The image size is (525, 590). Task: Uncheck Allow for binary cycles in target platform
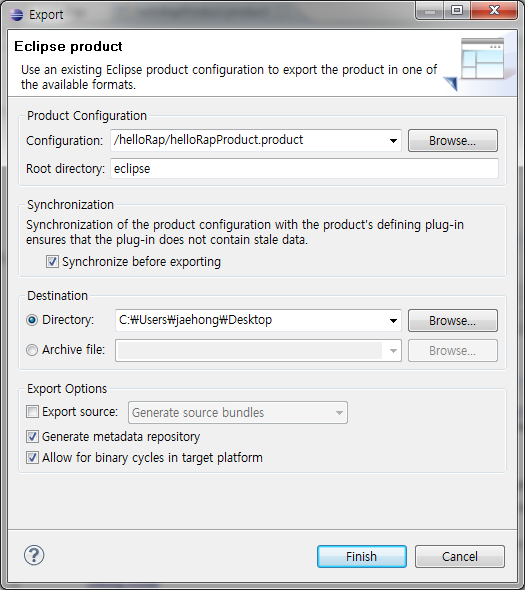32,458
